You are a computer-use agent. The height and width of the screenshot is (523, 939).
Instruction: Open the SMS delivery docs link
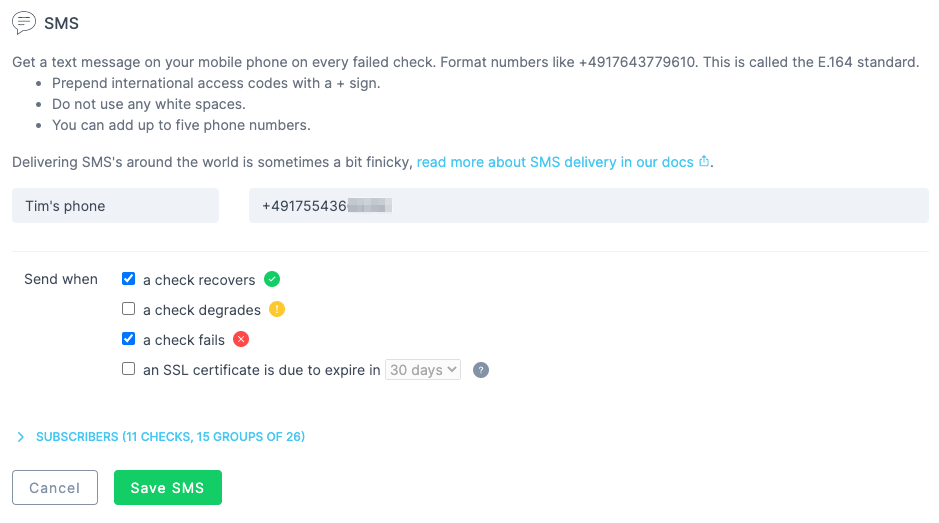point(555,162)
